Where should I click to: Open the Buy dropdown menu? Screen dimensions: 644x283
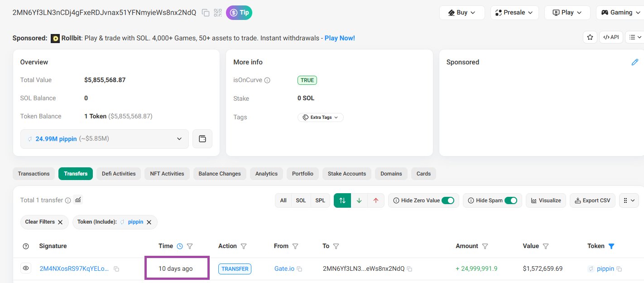(462, 13)
